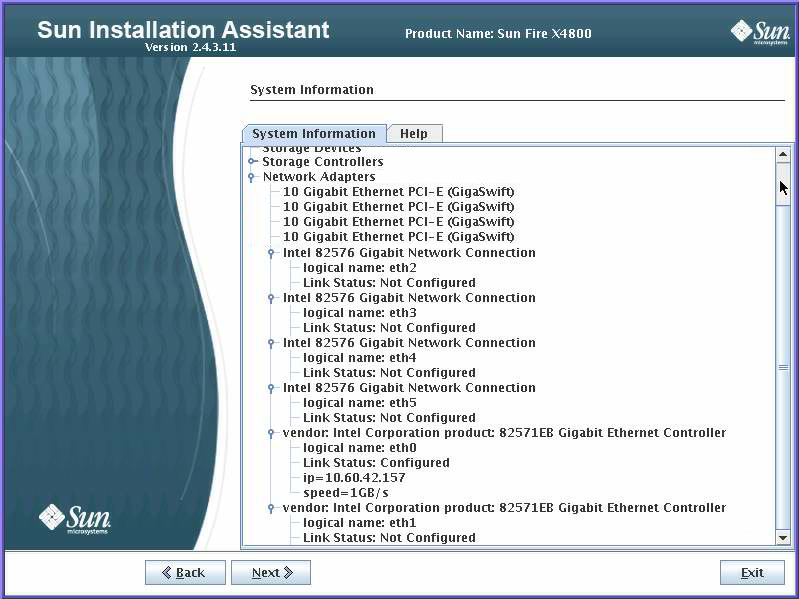Select the 'speed=1GB/s' row
The width and height of the screenshot is (799, 599).
(x=345, y=493)
